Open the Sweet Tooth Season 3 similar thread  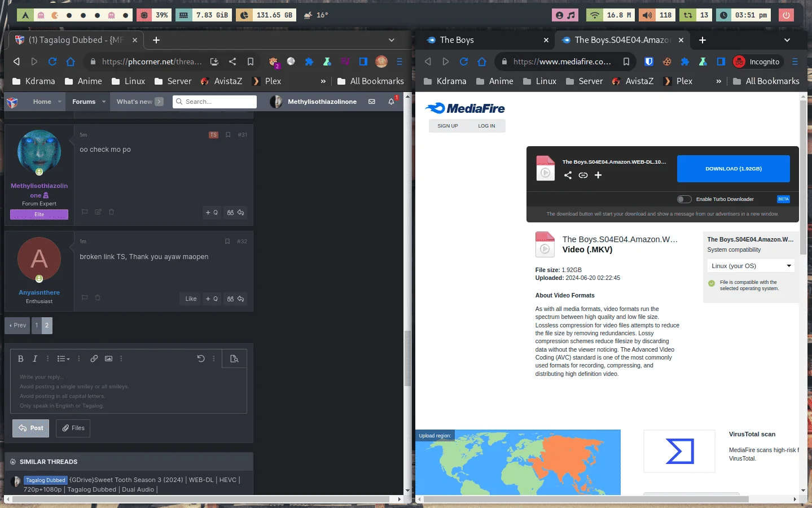(131, 485)
